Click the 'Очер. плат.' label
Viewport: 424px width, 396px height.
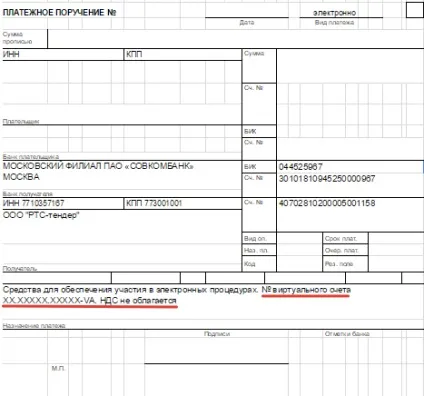341,250
